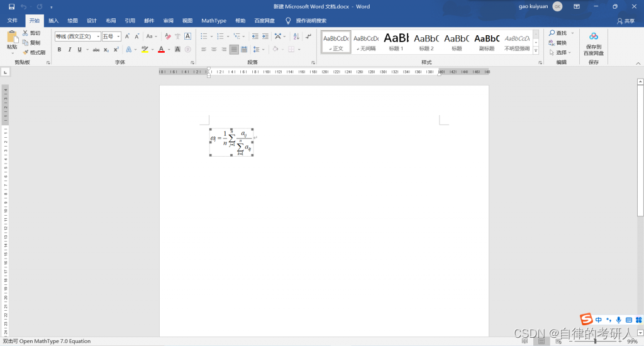The height and width of the screenshot is (346, 644).
Task: Click the vertical scrollbar up arrow
Action: (640, 82)
